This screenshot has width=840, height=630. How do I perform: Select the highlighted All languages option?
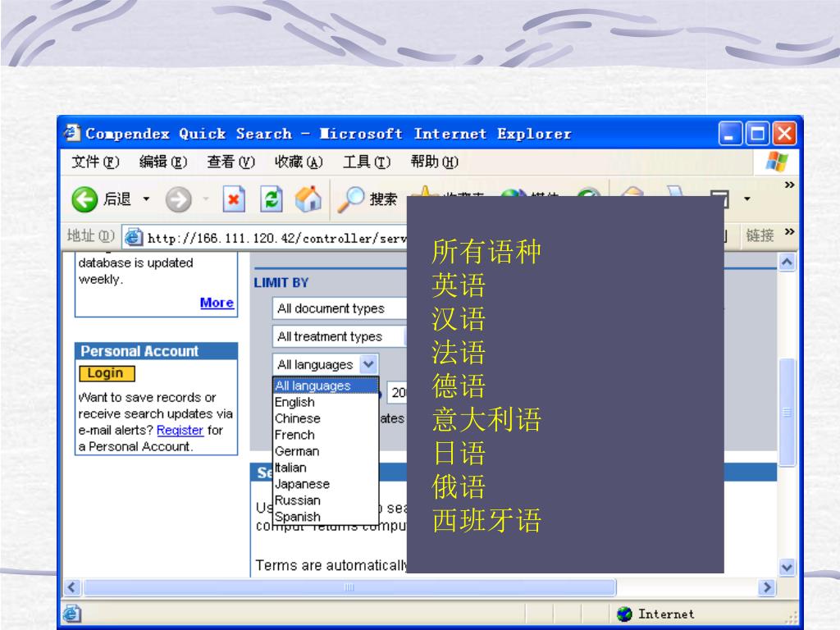point(325,386)
